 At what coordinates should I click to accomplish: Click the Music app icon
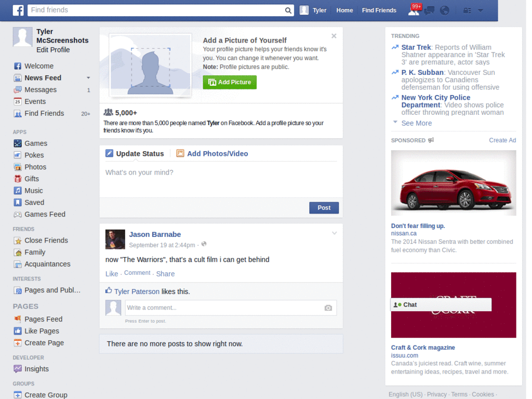pyautogui.click(x=18, y=190)
